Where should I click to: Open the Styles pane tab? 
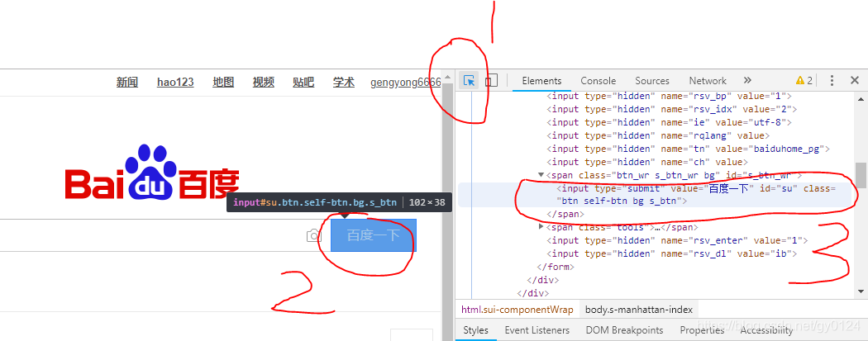pyautogui.click(x=475, y=330)
